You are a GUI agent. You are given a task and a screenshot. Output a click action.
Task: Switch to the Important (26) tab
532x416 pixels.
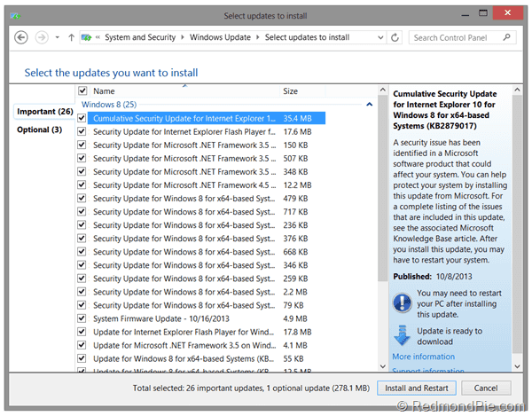click(45, 112)
